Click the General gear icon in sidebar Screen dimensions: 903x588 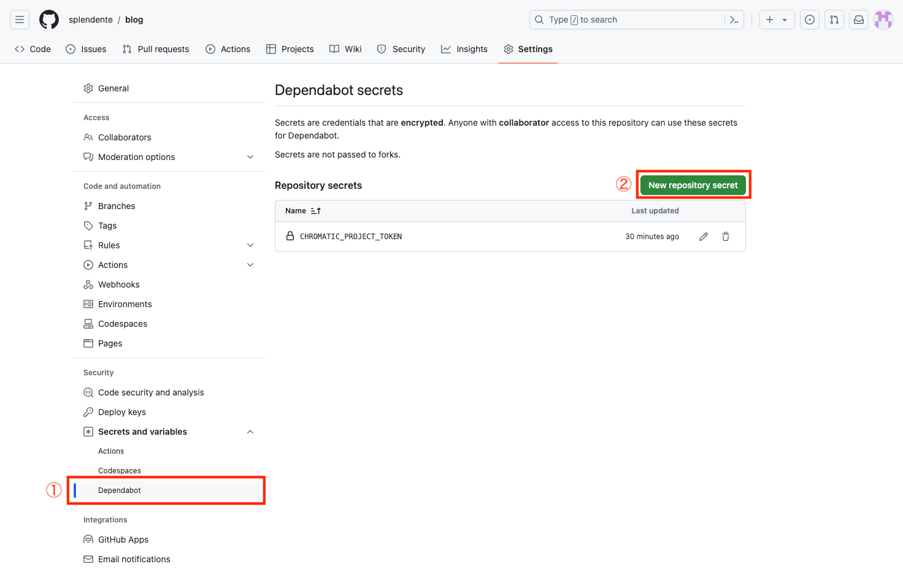point(88,88)
